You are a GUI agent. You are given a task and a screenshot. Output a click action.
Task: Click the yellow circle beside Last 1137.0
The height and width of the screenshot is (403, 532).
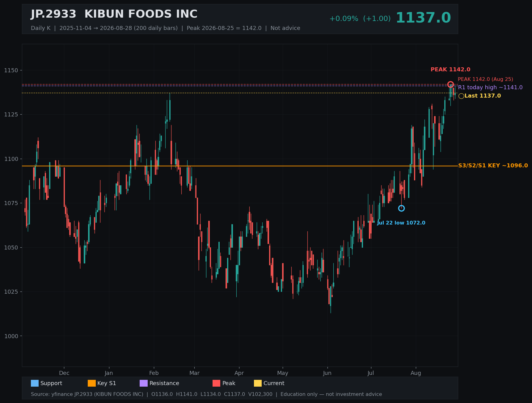(x=461, y=96)
